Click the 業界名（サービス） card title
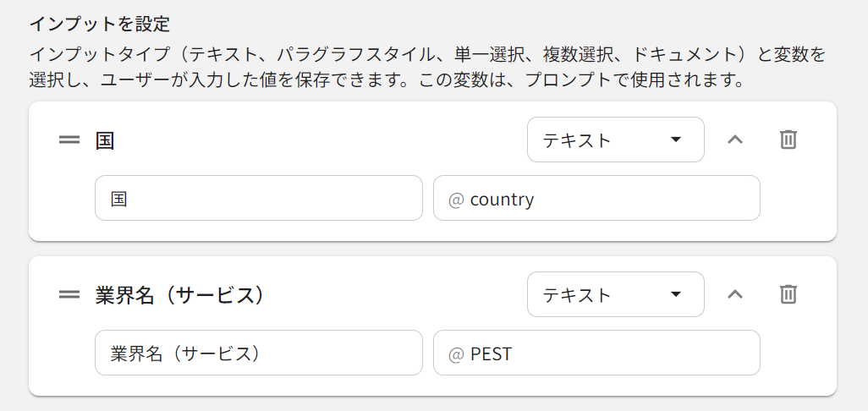This screenshot has width=868, height=411. [x=181, y=294]
